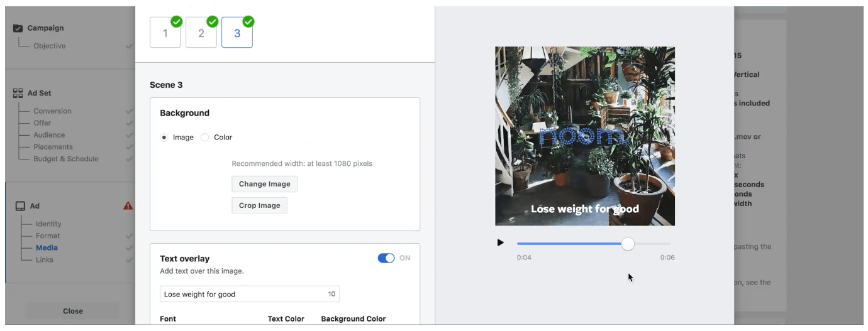Click the Ad Set grid icon
The width and height of the screenshot is (868, 331).
point(18,93)
